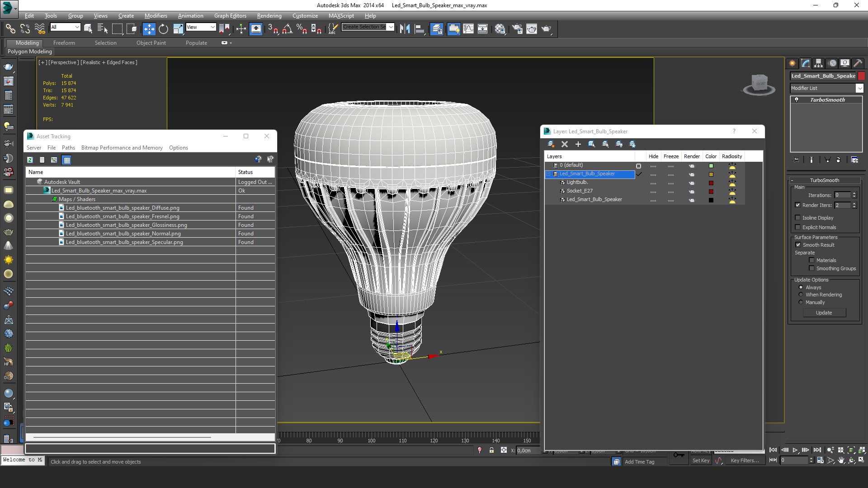Screen dimensions: 868x488
Task: Click the Unlink Selection tool
Action: coord(25,29)
